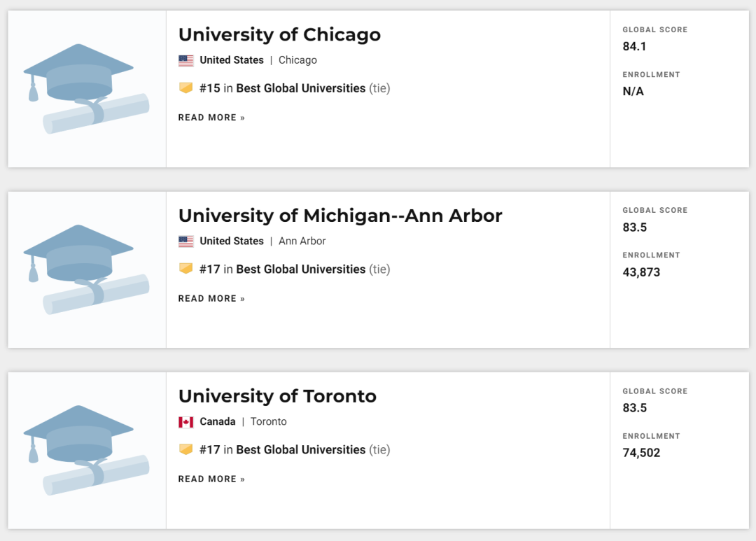Click the gold badge in Michigan's #17 ranking
This screenshot has width=756, height=541.
coord(186,269)
